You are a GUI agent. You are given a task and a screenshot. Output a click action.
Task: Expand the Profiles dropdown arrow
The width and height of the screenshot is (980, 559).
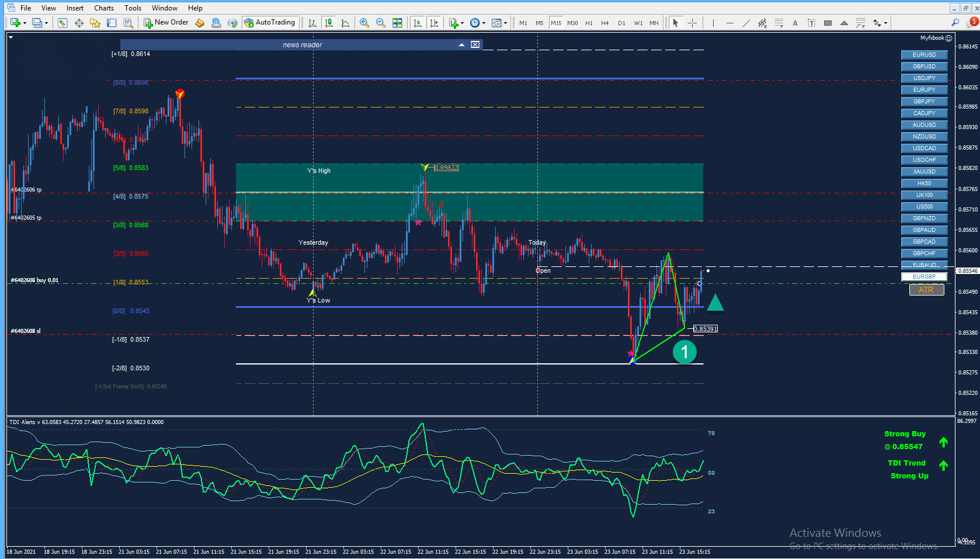[46, 23]
